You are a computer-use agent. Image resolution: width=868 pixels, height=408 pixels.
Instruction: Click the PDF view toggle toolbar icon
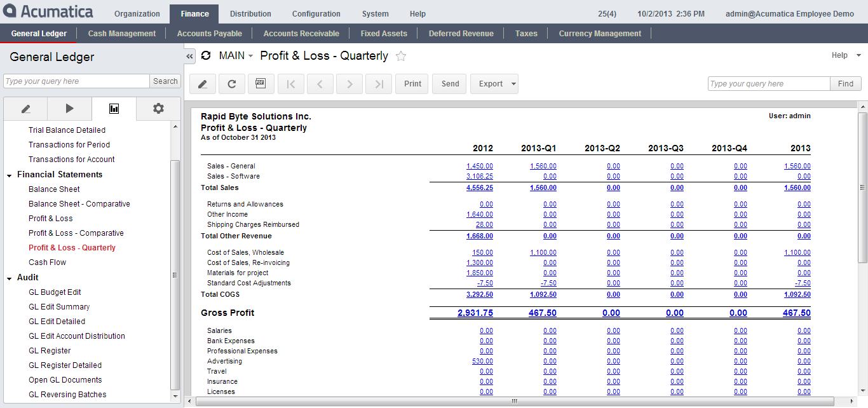pos(261,84)
